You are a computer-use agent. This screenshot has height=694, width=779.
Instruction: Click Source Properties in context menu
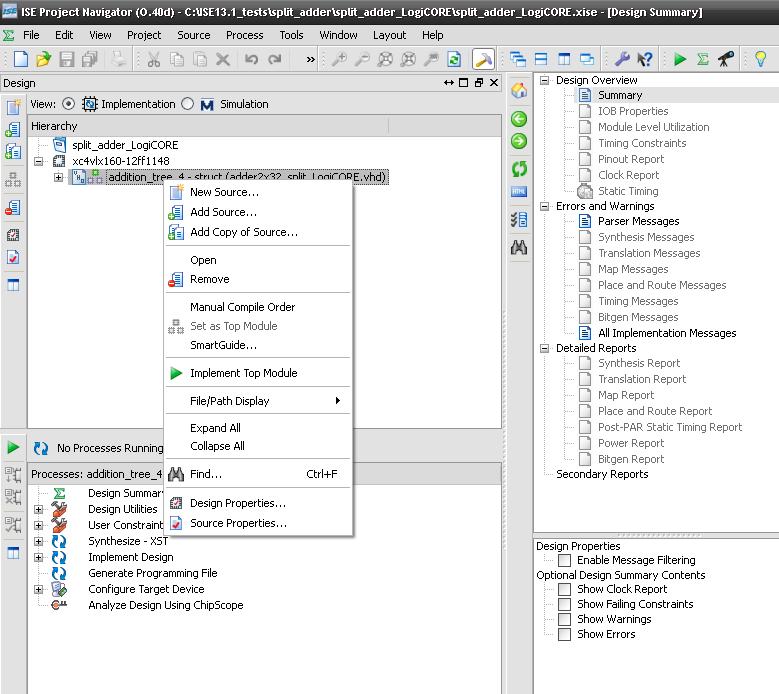258,524
